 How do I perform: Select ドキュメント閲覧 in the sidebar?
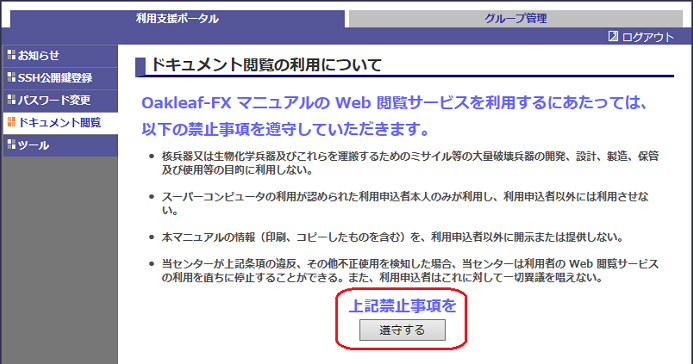[x=61, y=123]
